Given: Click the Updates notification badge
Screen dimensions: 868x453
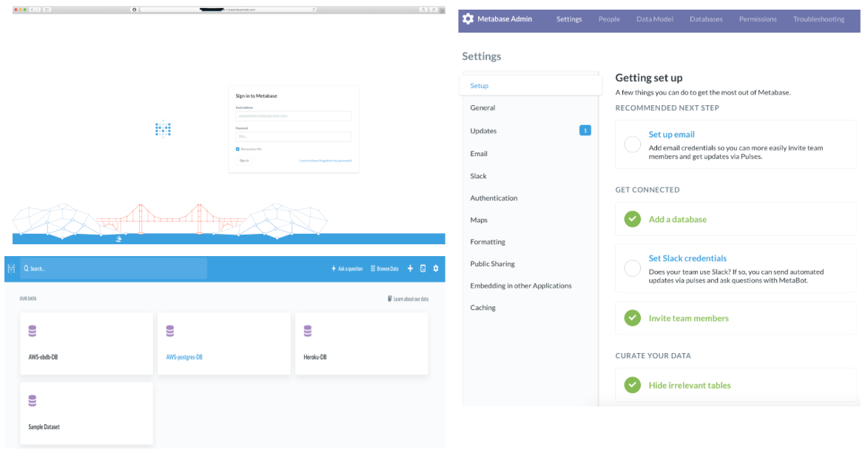Looking at the screenshot, I should pyautogui.click(x=585, y=131).
